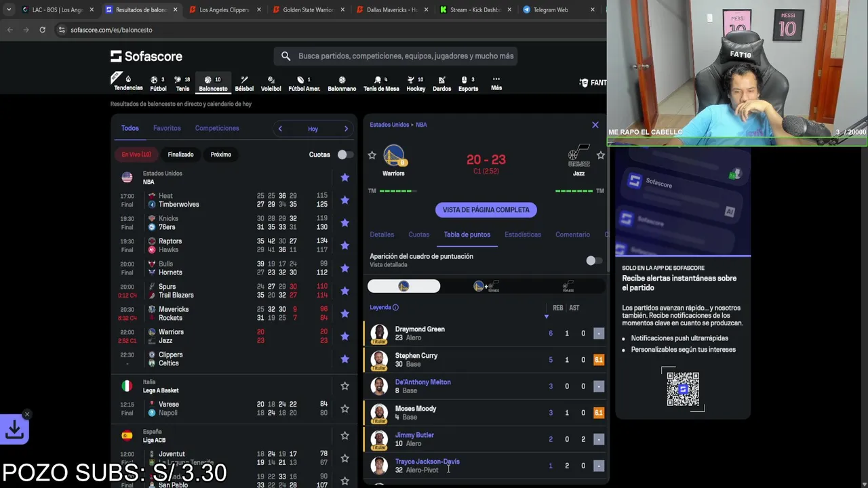Open Jimmy Butler player link
Viewport: 868px width, 488px height.
414,435
